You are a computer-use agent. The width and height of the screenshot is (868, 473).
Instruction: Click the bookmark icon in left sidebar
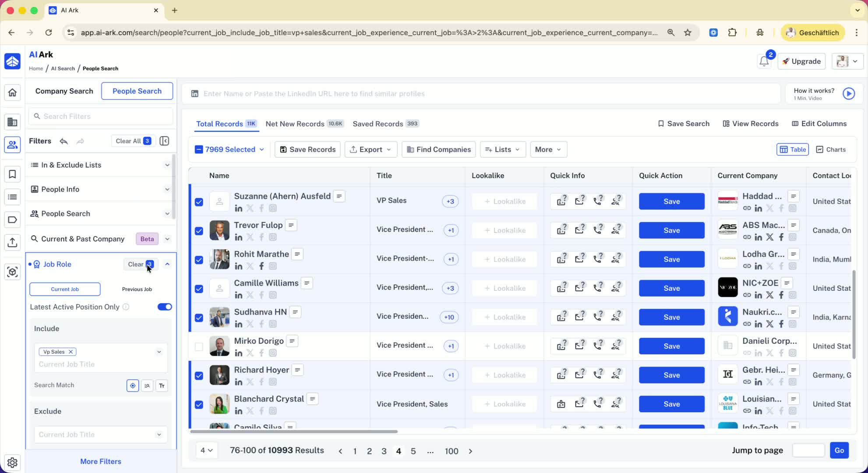pos(12,174)
